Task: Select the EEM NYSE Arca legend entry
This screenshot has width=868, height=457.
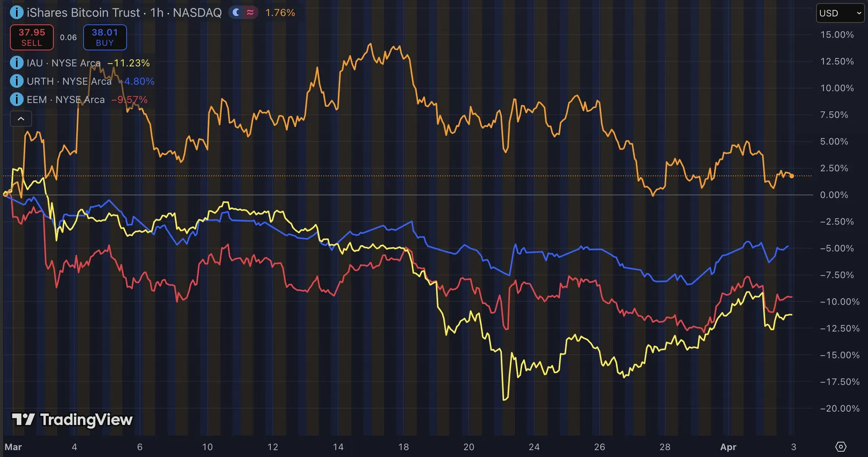Action: pyautogui.click(x=66, y=100)
